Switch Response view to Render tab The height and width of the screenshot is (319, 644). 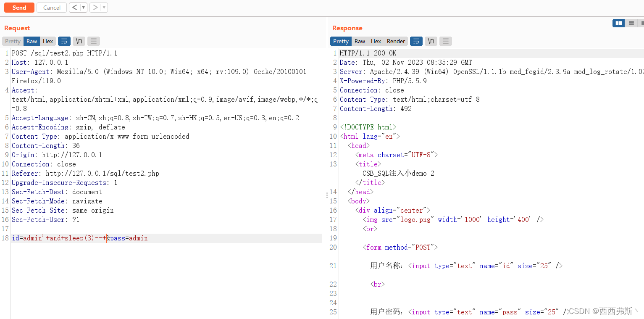[x=396, y=41]
